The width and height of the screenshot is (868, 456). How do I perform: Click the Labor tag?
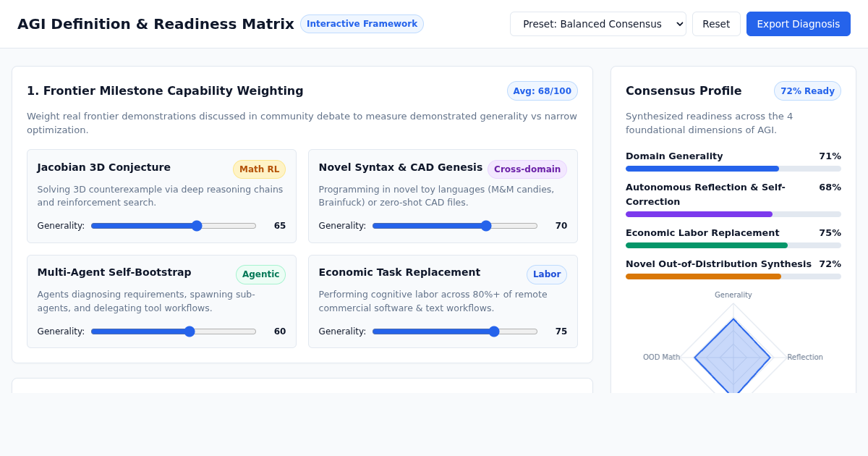(547, 274)
